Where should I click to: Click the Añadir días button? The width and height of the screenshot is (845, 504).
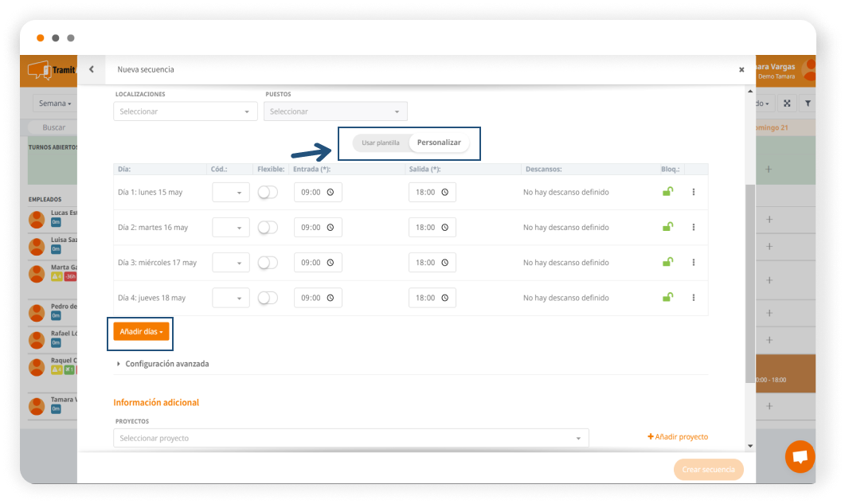(x=141, y=331)
